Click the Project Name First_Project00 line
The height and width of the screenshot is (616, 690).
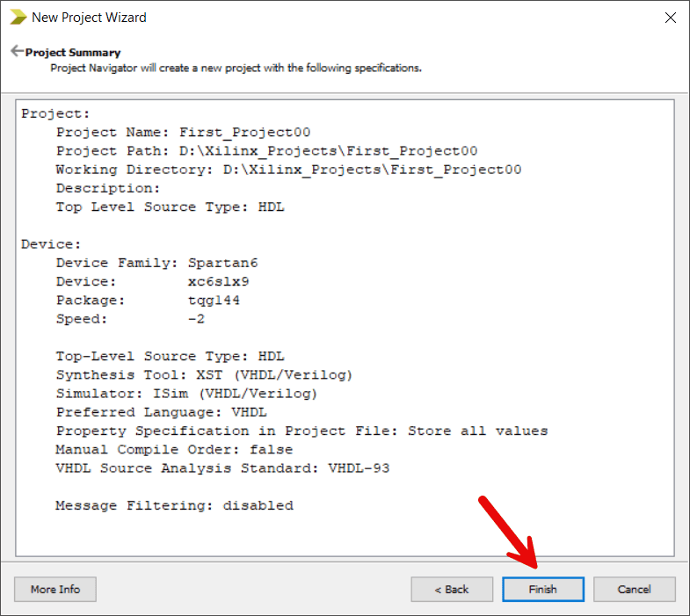(183, 133)
